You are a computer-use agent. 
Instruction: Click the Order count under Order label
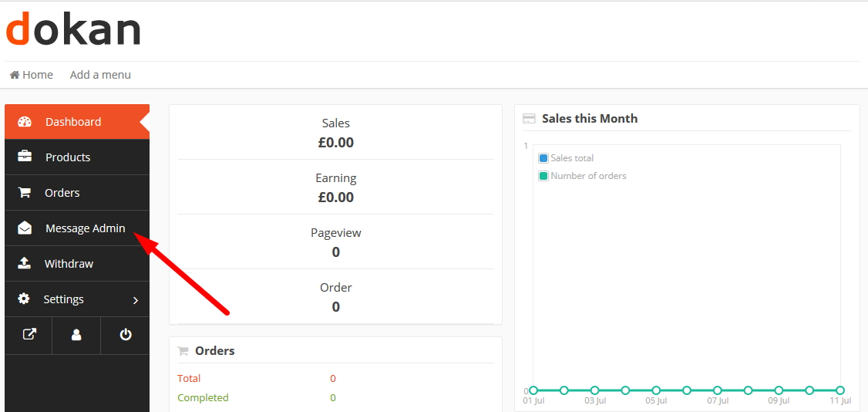pyautogui.click(x=335, y=307)
